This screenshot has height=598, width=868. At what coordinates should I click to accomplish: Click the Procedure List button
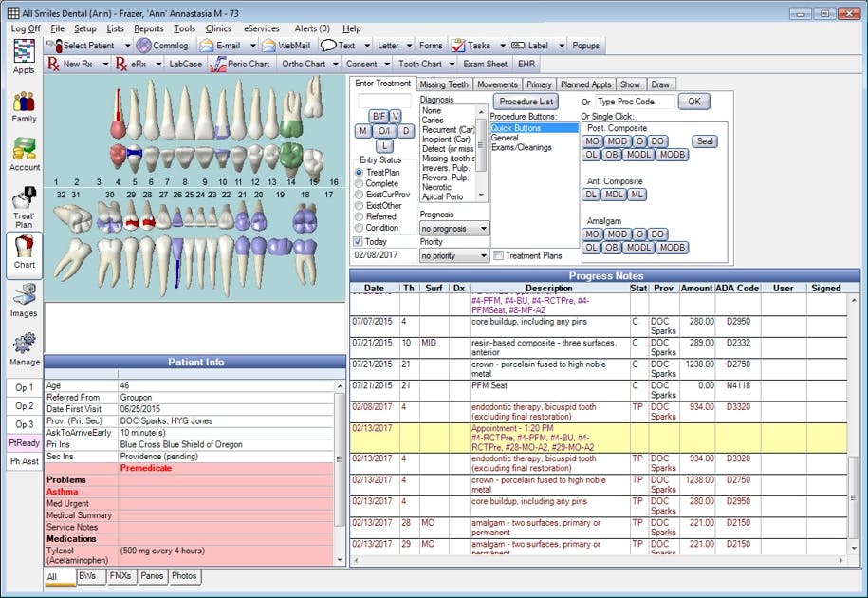point(526,102)
